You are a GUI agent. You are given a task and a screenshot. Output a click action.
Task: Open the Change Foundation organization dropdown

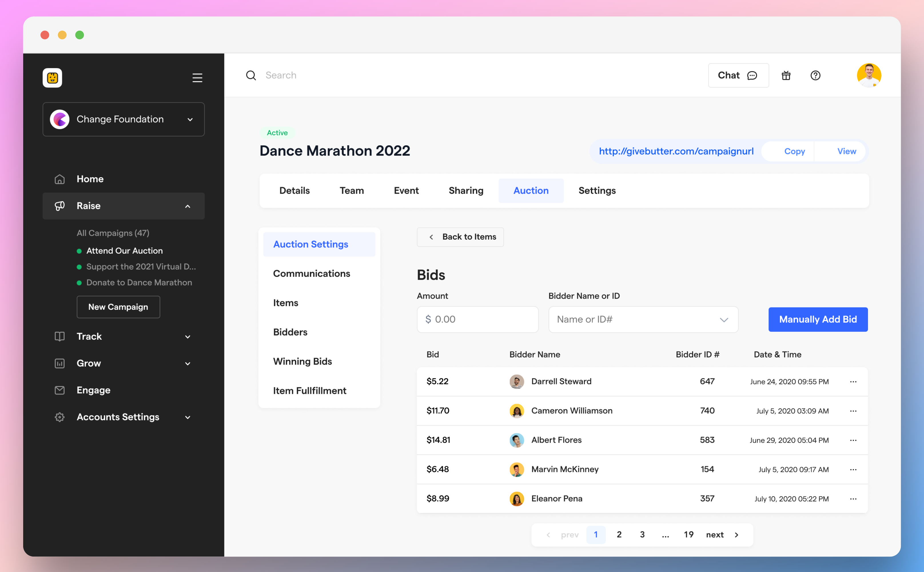124,119
